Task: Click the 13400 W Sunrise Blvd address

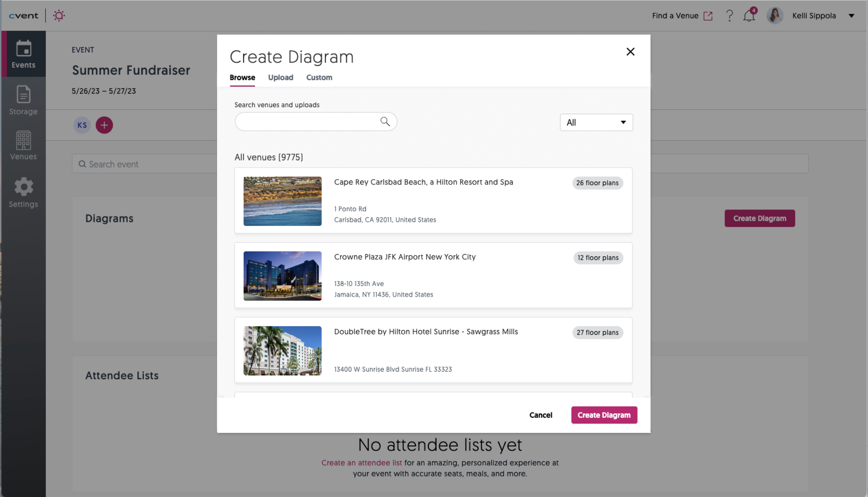Action: point(393,369)
